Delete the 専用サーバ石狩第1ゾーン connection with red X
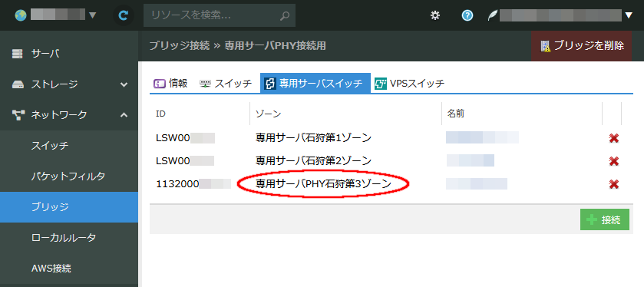Viewport: 644px width, 287px height. (614, 138)
